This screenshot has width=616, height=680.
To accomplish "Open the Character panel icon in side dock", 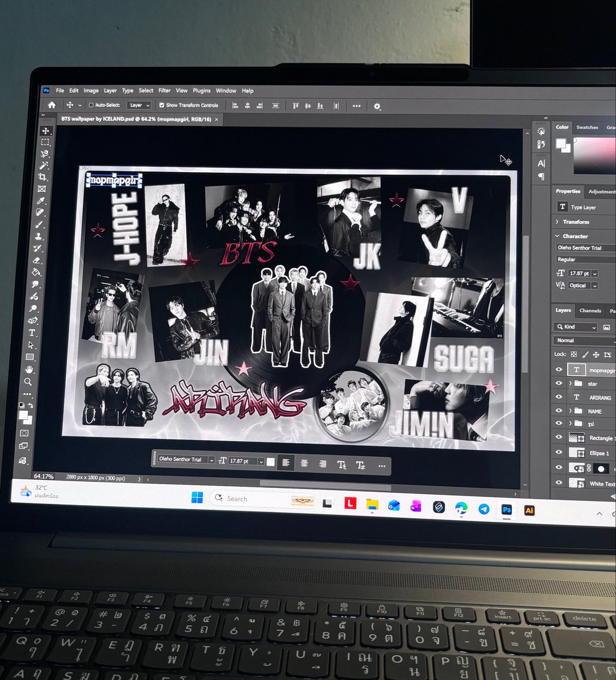I will pyautogui.click(x=541, y=163).
